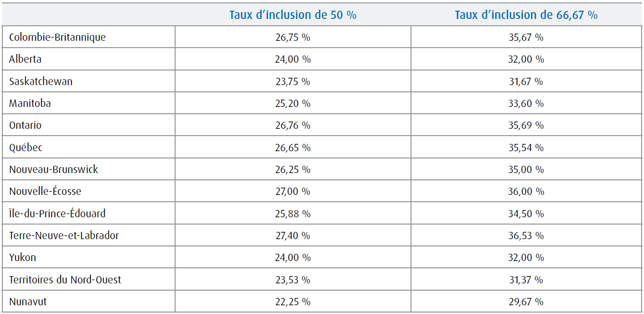Select the Nouvelle-Écosse row label

[x=45, y=192]
